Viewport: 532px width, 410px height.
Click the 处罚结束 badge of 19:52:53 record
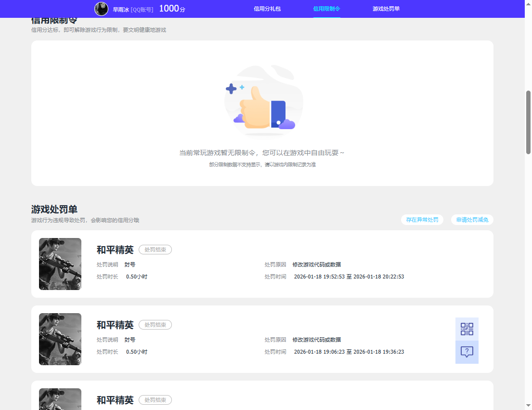tap(156, 250)
